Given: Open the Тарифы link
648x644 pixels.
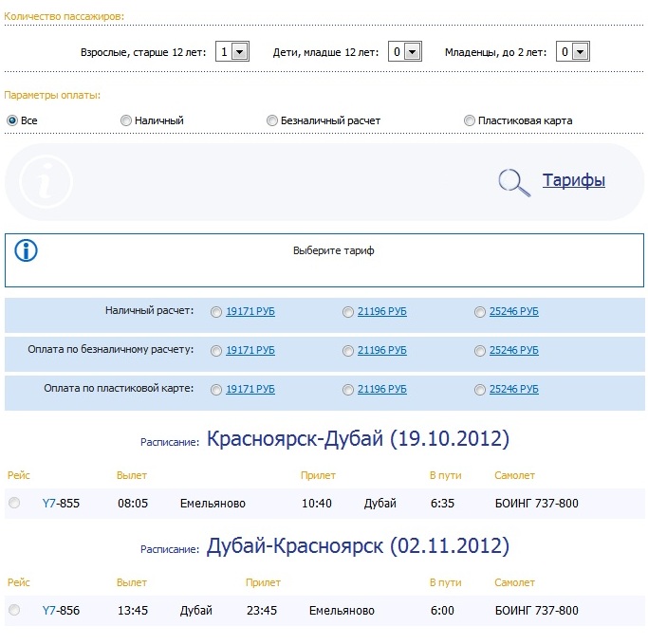Looking at the screenshot, I should click(x=573, y=180).
